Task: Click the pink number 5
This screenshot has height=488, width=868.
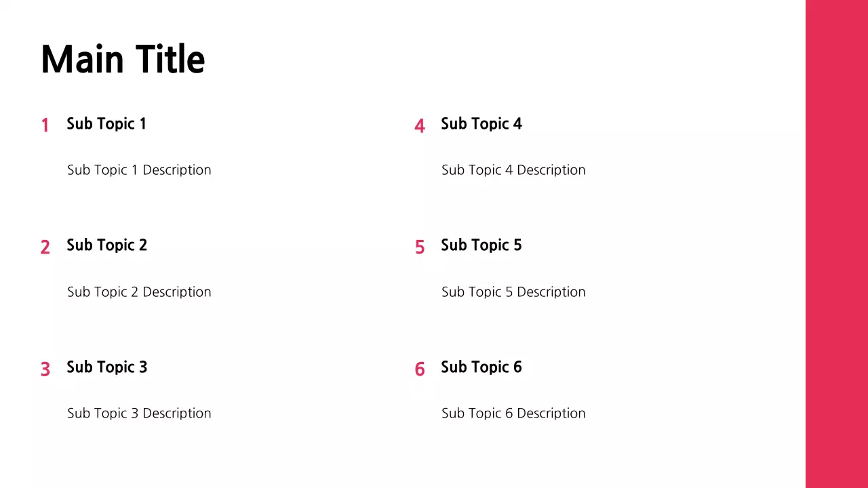Action: (x=420, y=247)
